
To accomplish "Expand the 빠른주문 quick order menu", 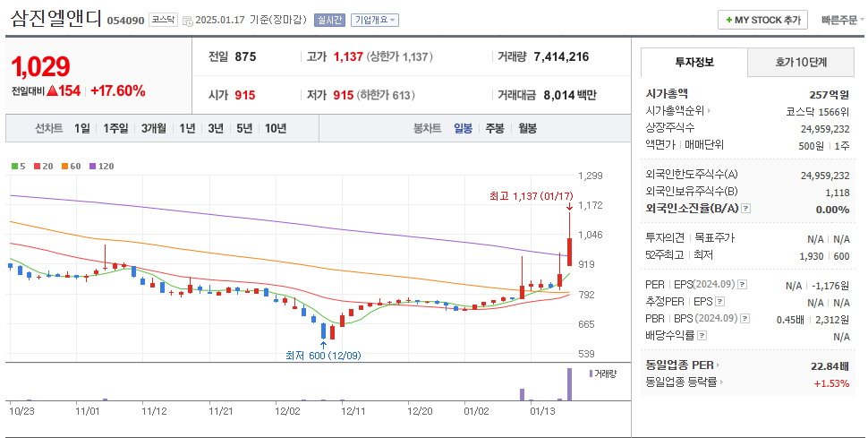I will point(838,20).
